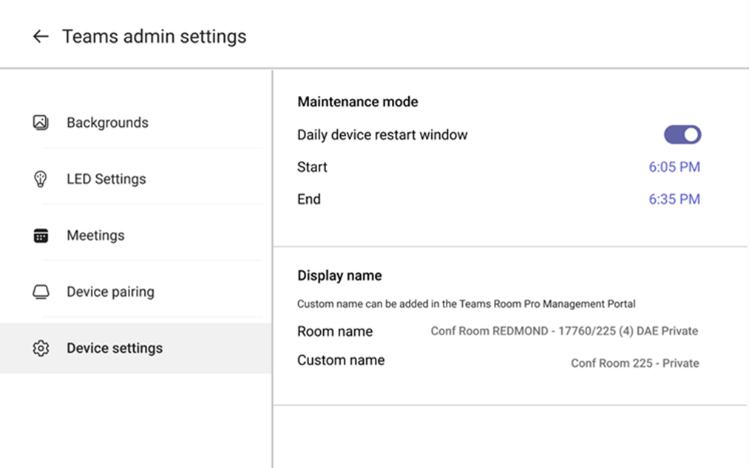
Task: Change the 6:35 PM end time
Action: pos(674,199)
